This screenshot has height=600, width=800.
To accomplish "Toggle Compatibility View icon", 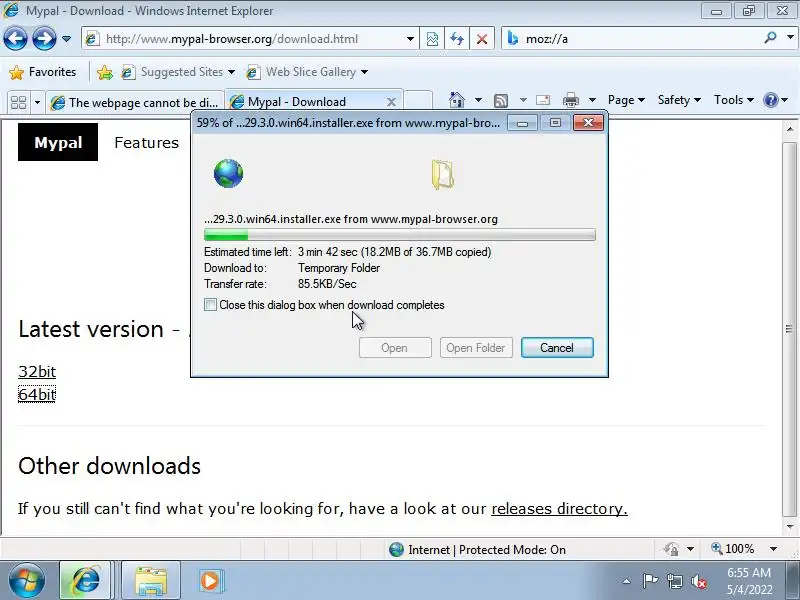I will point(432,39).
